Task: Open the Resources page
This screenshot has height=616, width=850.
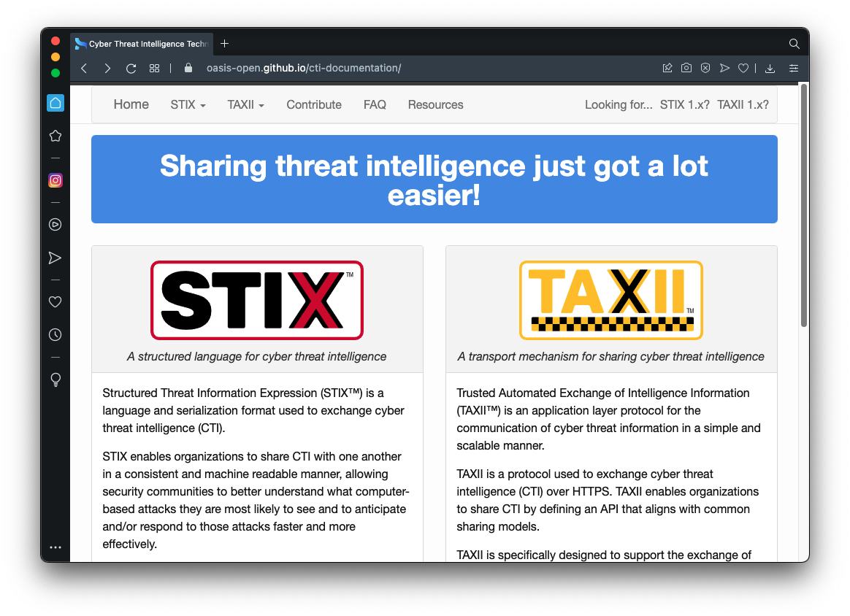Action: coord(436,104)
